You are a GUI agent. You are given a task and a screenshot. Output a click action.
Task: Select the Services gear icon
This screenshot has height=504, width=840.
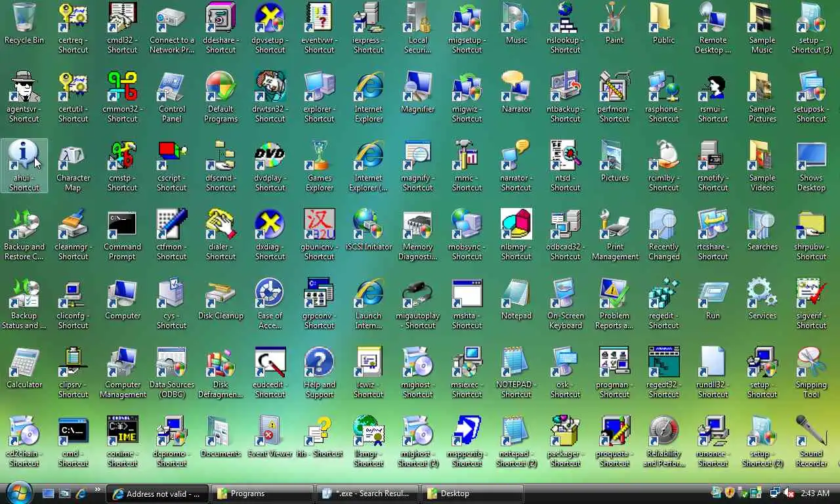[763, 299]
